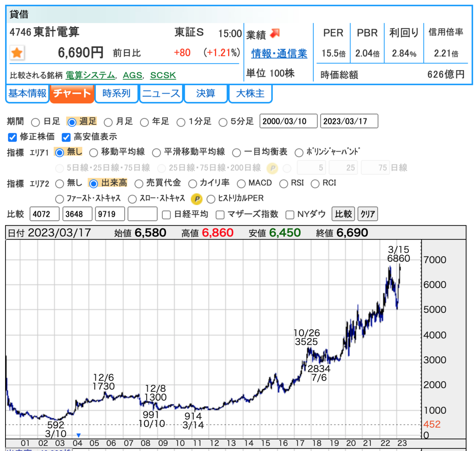Click the red 業績 trend arrow icon

[275, 34]
